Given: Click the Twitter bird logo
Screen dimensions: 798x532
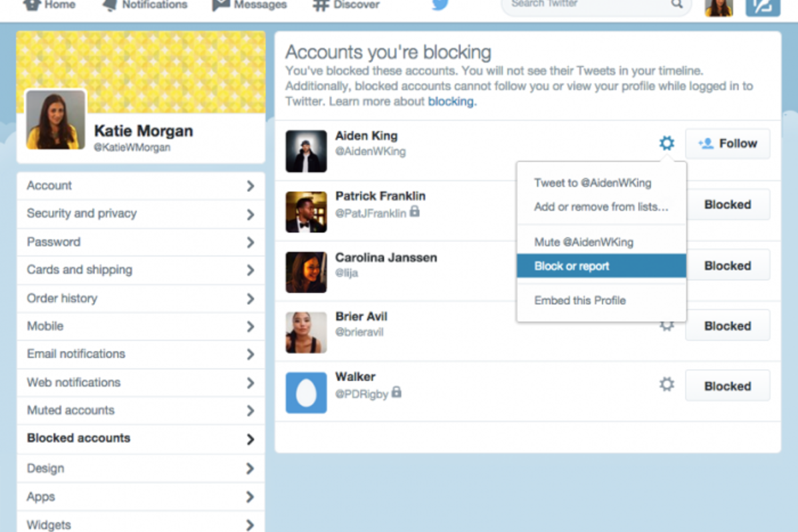Looking at the screenshot, I should point(440,5).
